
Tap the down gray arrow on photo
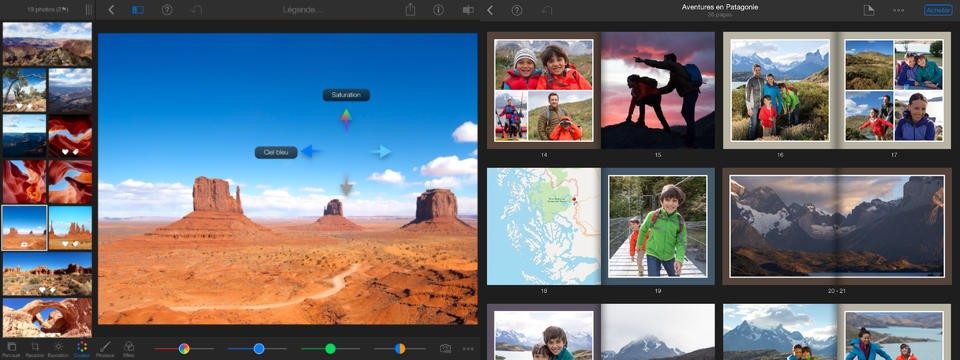[x=347, y=186]
